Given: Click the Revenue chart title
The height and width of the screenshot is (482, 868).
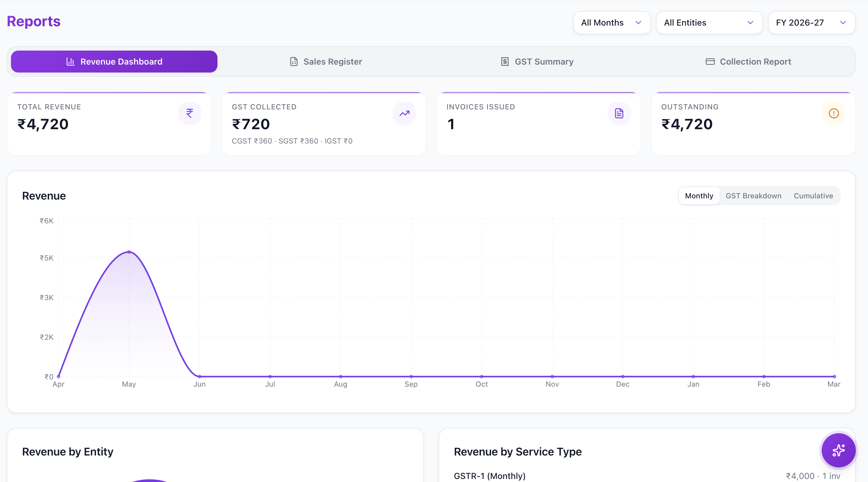Looking at the screenshot, I should (44, 196).
